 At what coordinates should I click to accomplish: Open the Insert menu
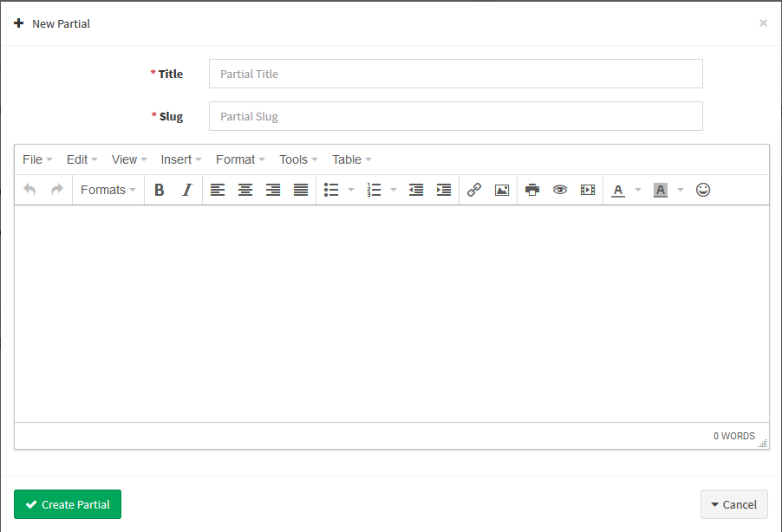181,159
